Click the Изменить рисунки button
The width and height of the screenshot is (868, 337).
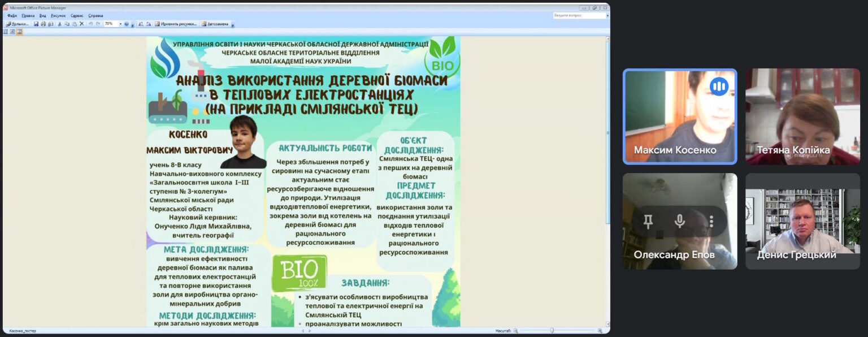pos(176,24)
